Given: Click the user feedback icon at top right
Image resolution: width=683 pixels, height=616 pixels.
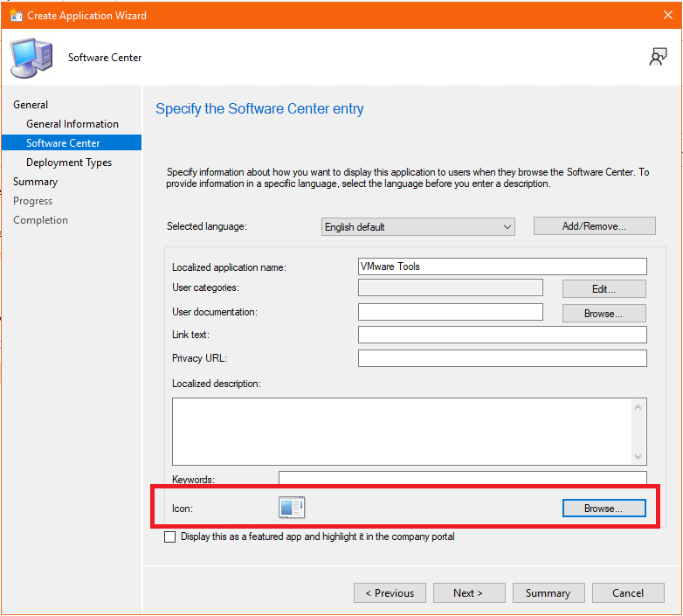Looking at the screenshot, I should point(658,57).
